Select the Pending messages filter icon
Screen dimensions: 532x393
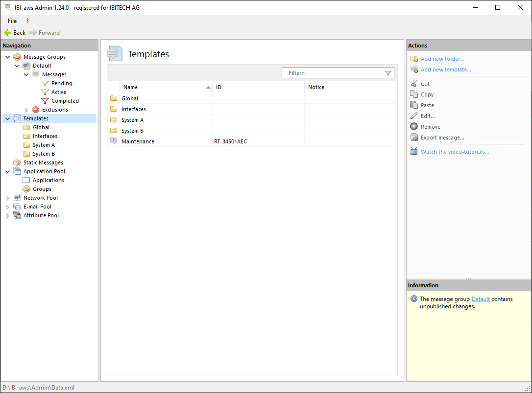[45, 83]
